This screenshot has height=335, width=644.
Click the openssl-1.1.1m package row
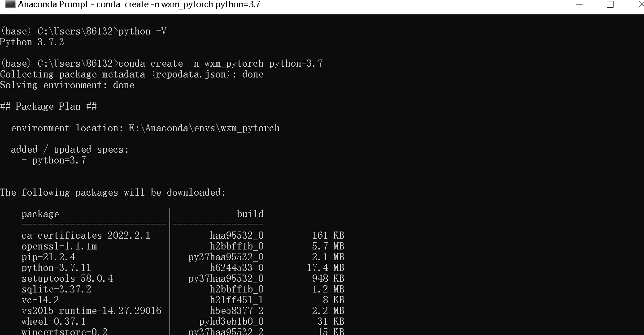[x=183, y=246]
